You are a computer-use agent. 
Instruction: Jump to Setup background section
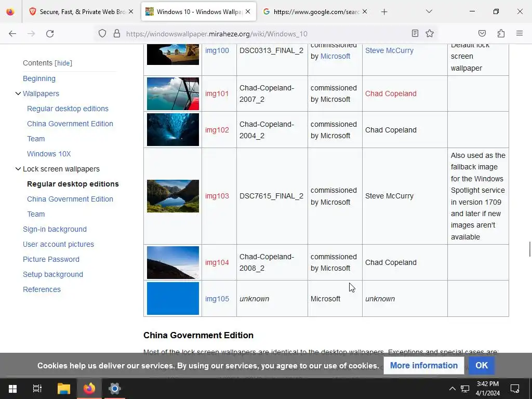pos(53,274)
